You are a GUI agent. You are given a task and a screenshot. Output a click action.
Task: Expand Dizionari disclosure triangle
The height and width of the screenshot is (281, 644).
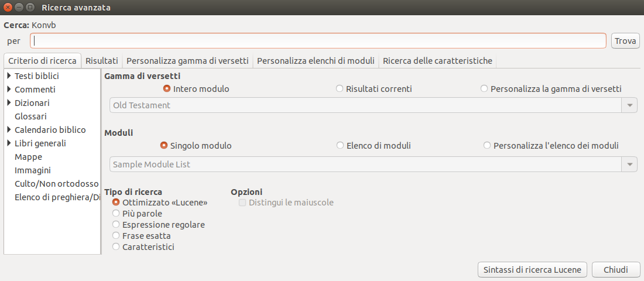(9, 102)
